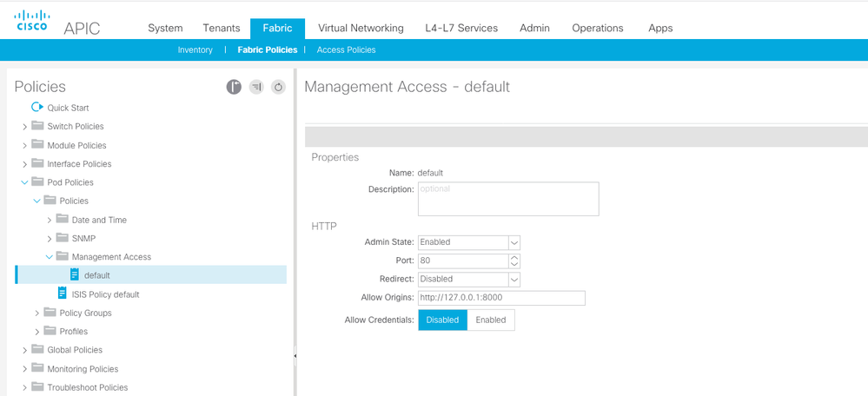Click the Date and Time folder icon
Image resolution: width=868 pixels, height=396 pixels.
[x=62, y=219]
